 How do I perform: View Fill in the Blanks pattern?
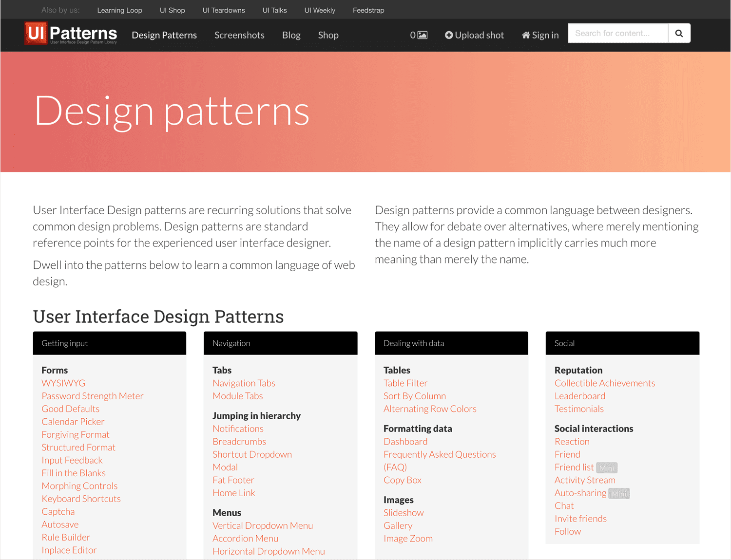(74, 473)
